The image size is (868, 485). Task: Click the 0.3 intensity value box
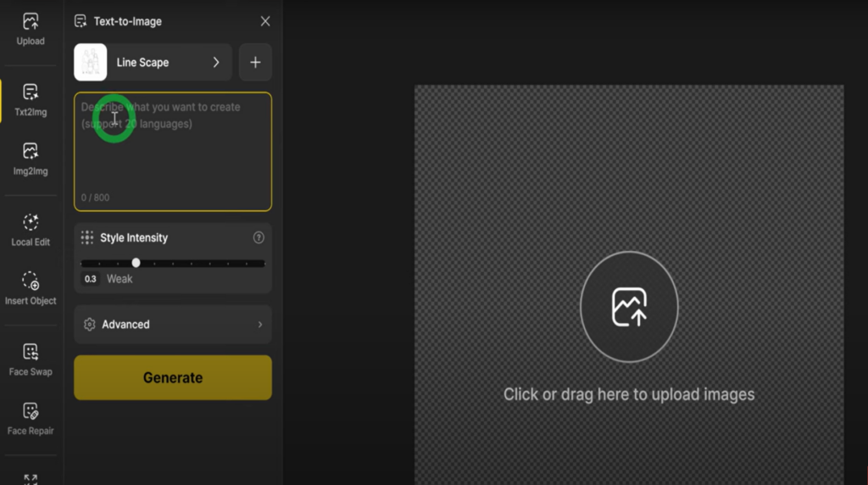coord(91,279)
